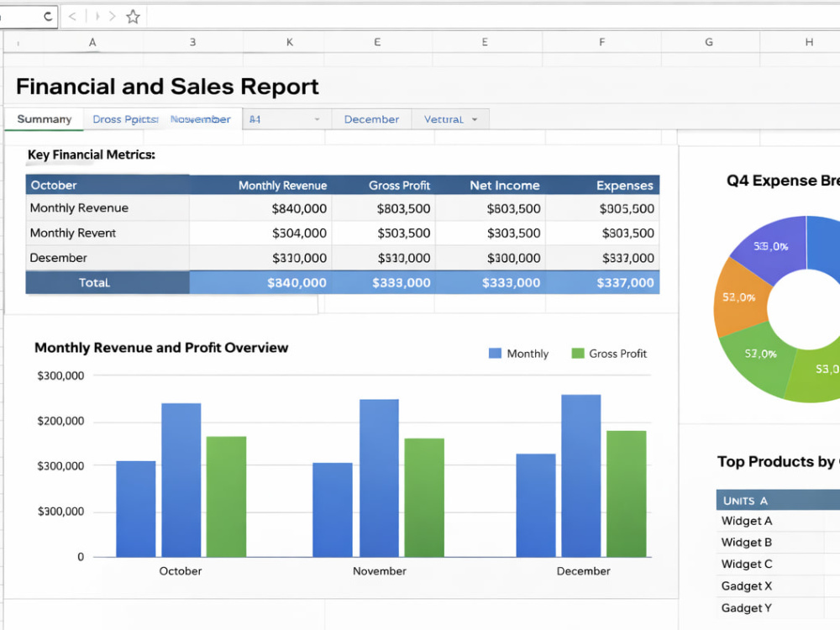Viewport: 840px width, 630px height.
Task: Bookmark page with the star icon
Action: (x=133, y=17)
